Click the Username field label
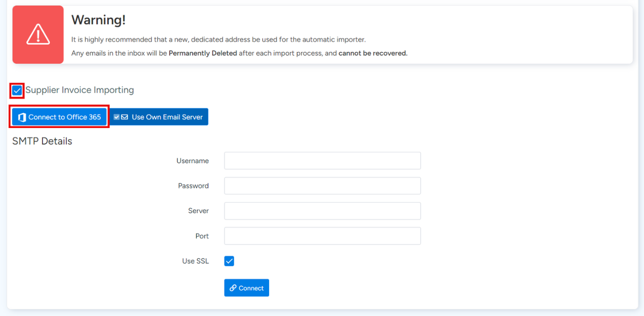644x316 pixels. pos(192,161)
